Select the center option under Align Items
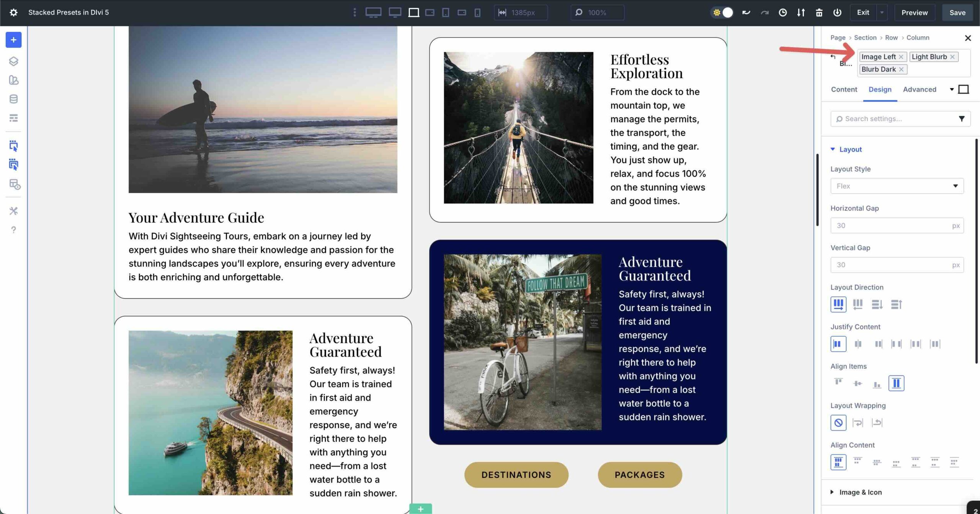 tap(857, 383)
